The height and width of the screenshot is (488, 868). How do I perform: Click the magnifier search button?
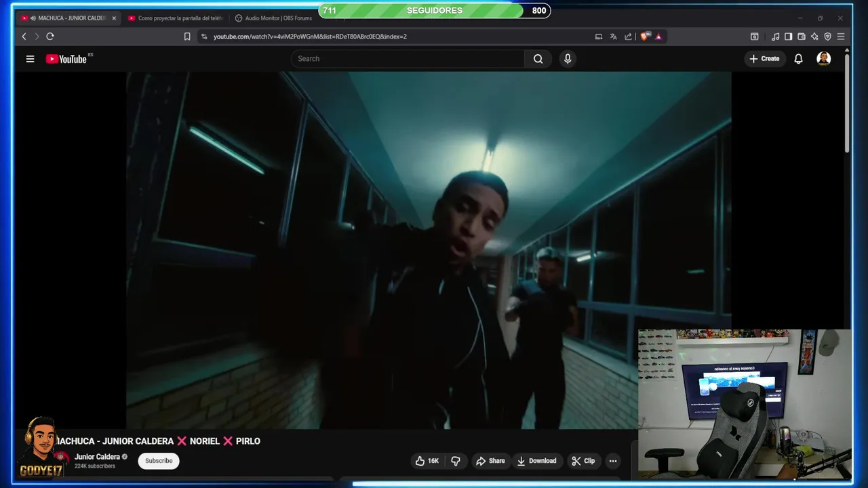[538, 59]
